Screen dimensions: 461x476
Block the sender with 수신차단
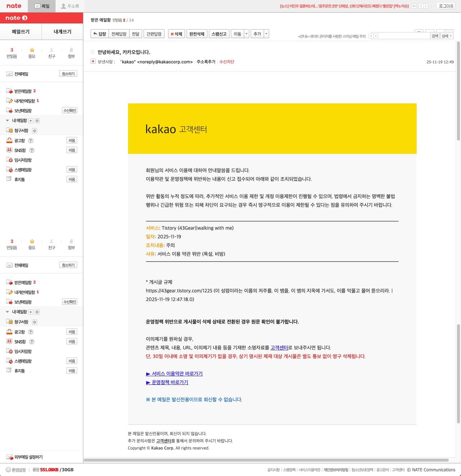pos(227,62)
